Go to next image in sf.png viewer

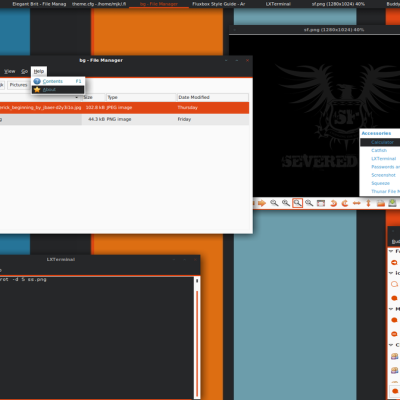click(262, 203)
